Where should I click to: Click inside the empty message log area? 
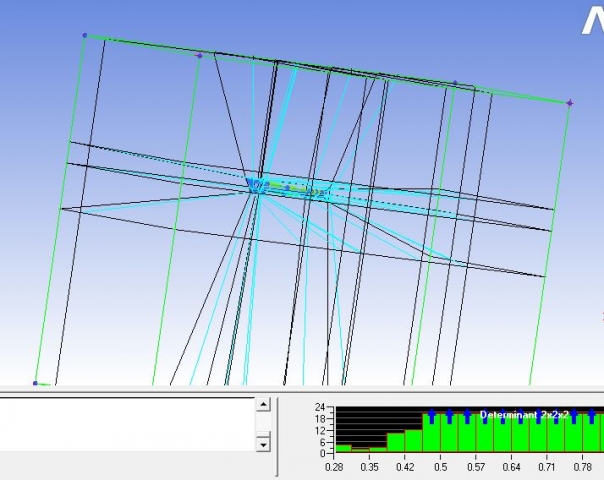click(125, 424)
